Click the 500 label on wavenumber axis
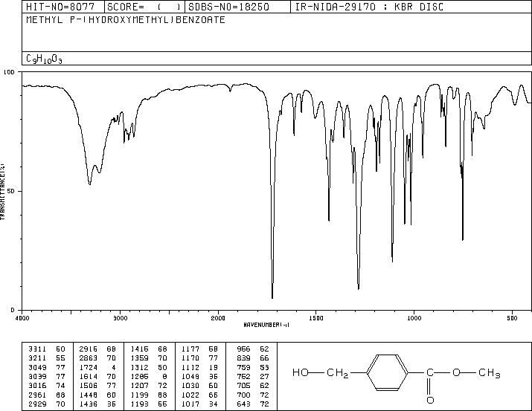 (512, 318)
